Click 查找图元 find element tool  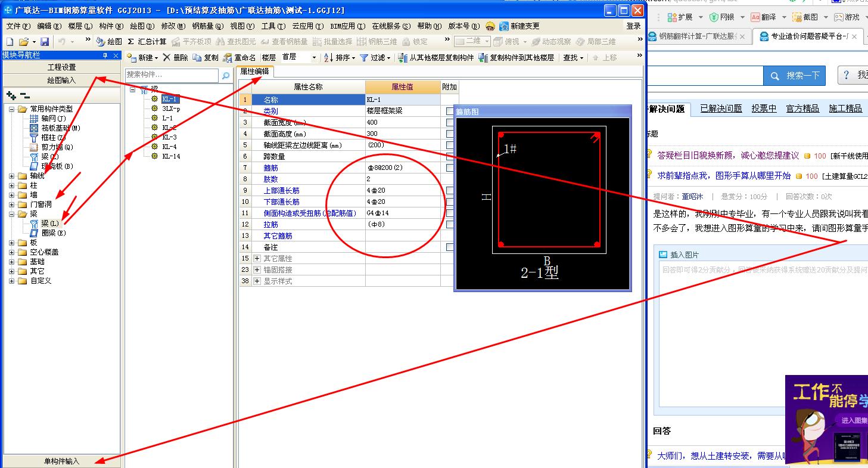236,42
